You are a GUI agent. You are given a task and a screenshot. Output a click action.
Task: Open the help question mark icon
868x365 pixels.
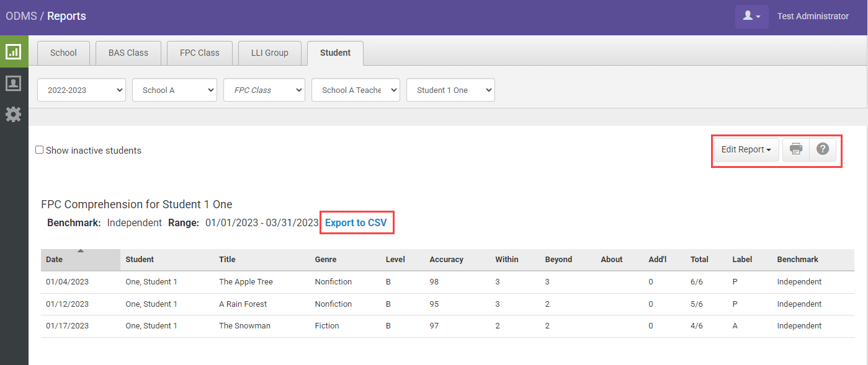tap(823, 149)
